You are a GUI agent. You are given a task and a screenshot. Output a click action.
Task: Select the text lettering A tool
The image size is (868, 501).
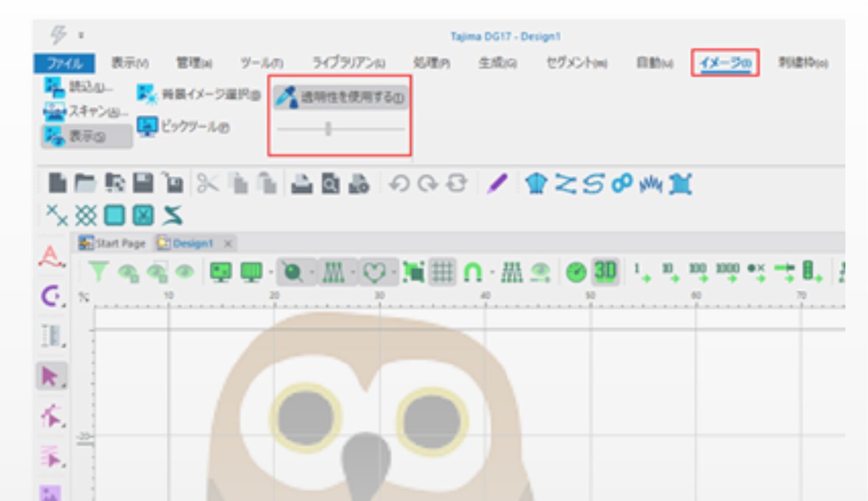pyautogui.click(x=50, y=256)
